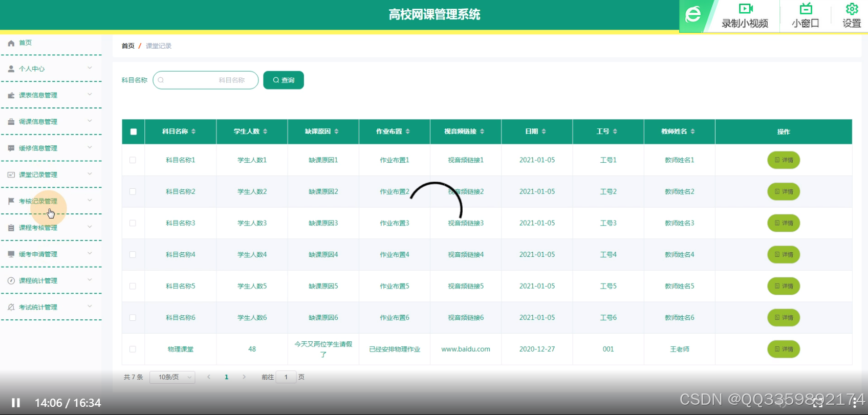Open 详情 for 物理课堂 row
This screenshot has width=868, height=415.
pos(784,349)
